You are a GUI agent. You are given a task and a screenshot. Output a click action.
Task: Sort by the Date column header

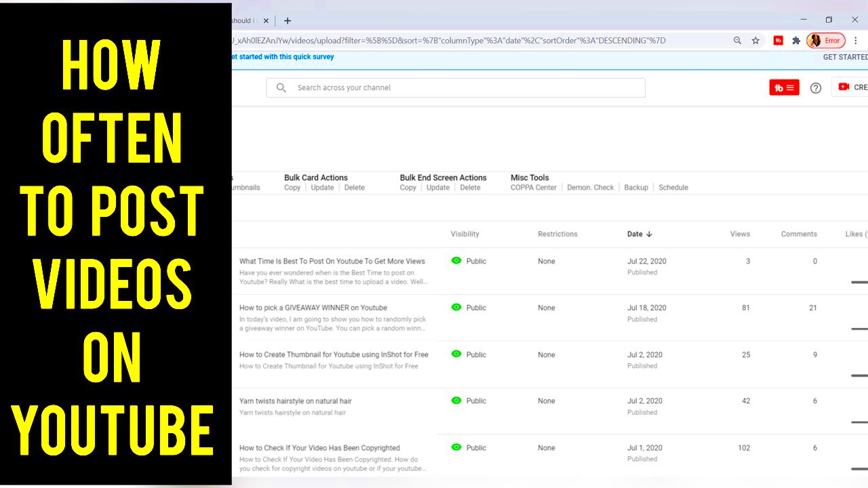pos(639,235)
